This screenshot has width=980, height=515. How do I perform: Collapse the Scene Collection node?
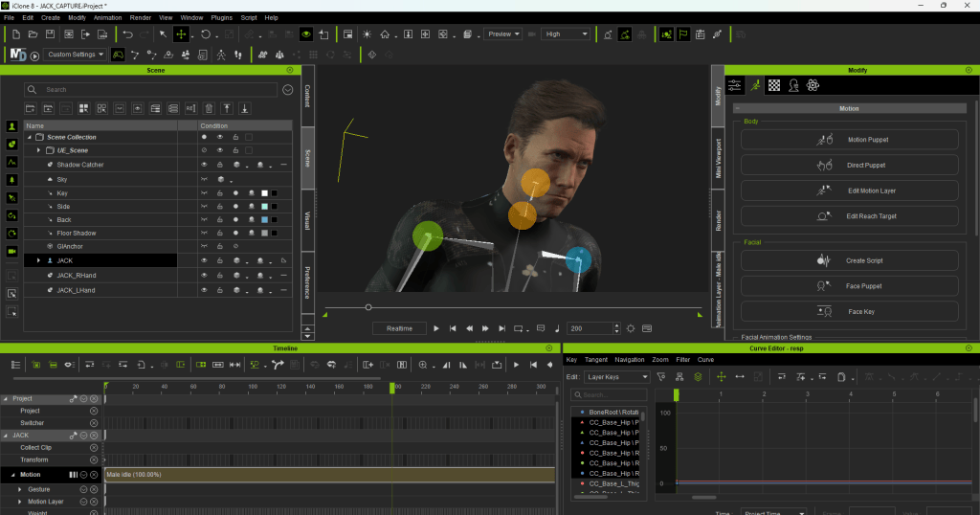[30, 137]
